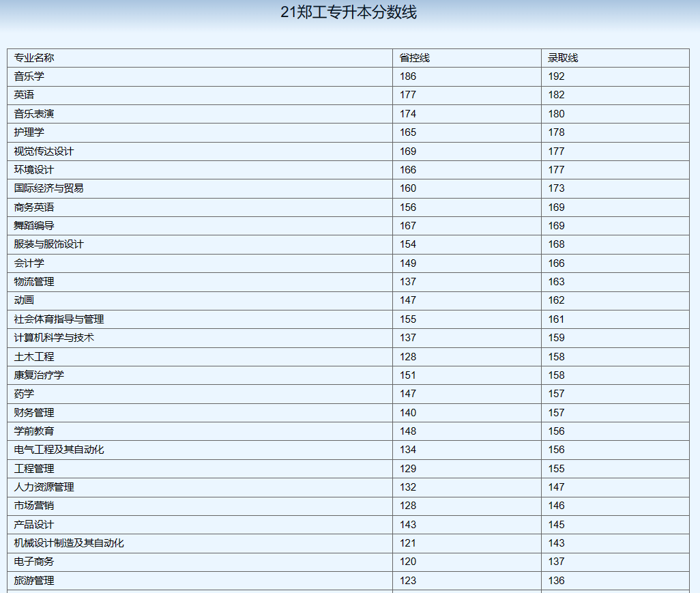Select the 计算机科学与技术 major cell
This screenshot has height=593, width=700.
200,338
